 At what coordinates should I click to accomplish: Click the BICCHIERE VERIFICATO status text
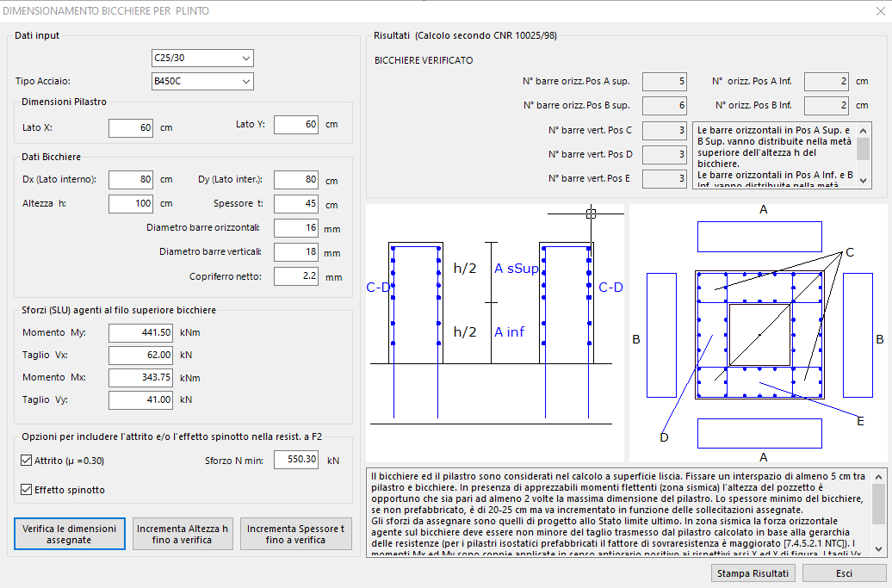coord(424,60)
